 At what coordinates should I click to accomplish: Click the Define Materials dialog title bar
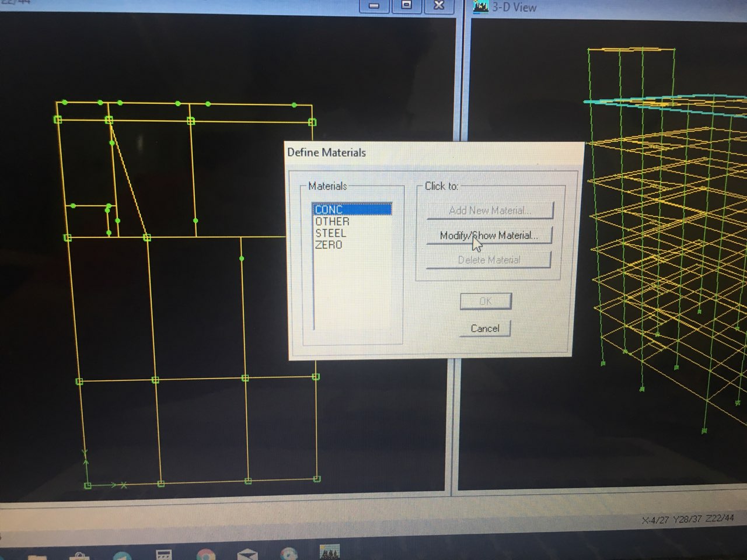434,153
